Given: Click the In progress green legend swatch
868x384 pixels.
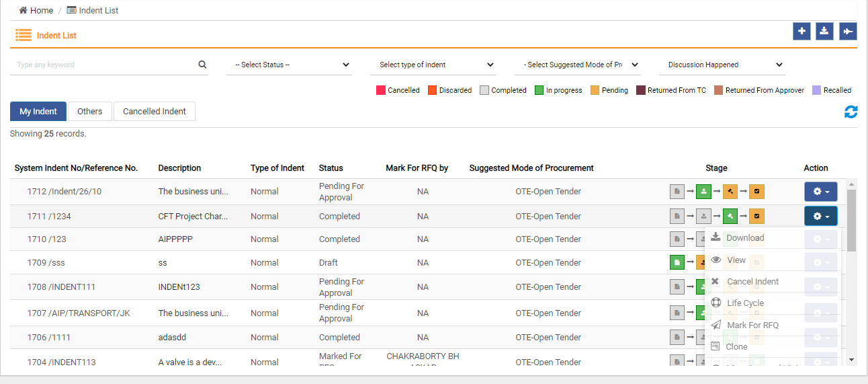Looking at the screenshot, I should 539,90.
